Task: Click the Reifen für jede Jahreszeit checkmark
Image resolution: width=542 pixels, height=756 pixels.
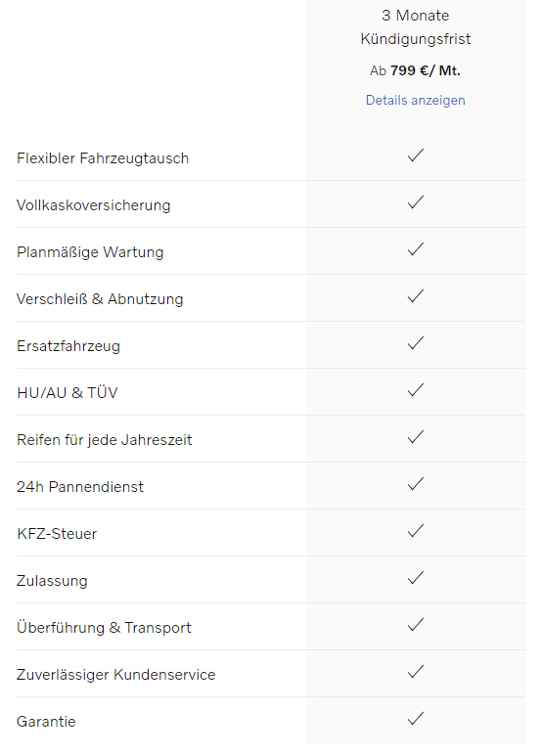Action: (415, 437)
